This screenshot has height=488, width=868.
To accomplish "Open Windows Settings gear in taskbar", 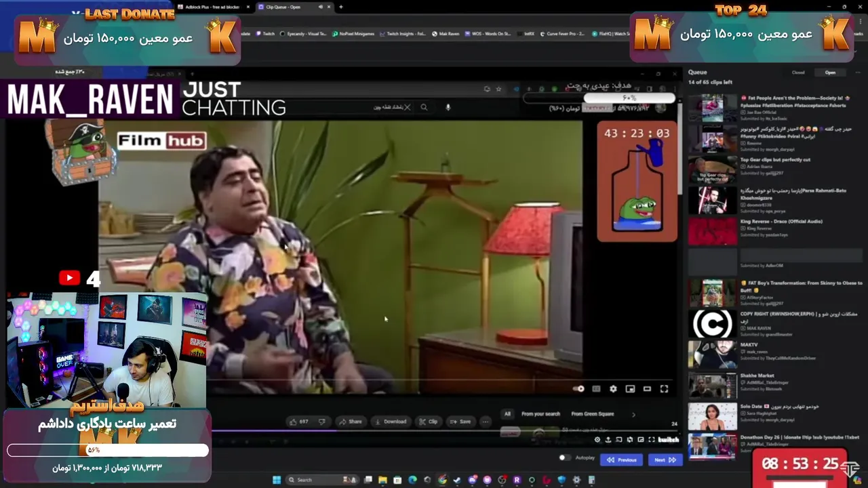I will pos(576,480).
